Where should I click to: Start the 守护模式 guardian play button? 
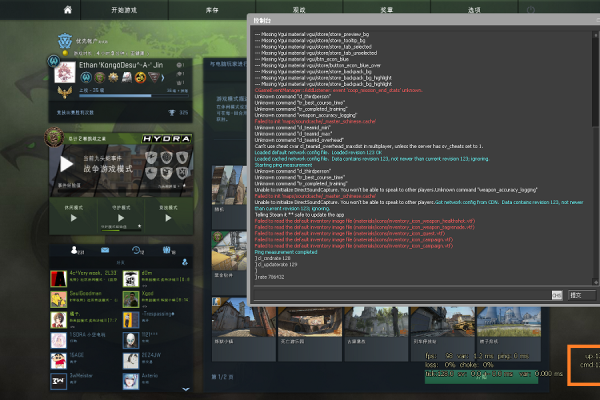[121, 218]
